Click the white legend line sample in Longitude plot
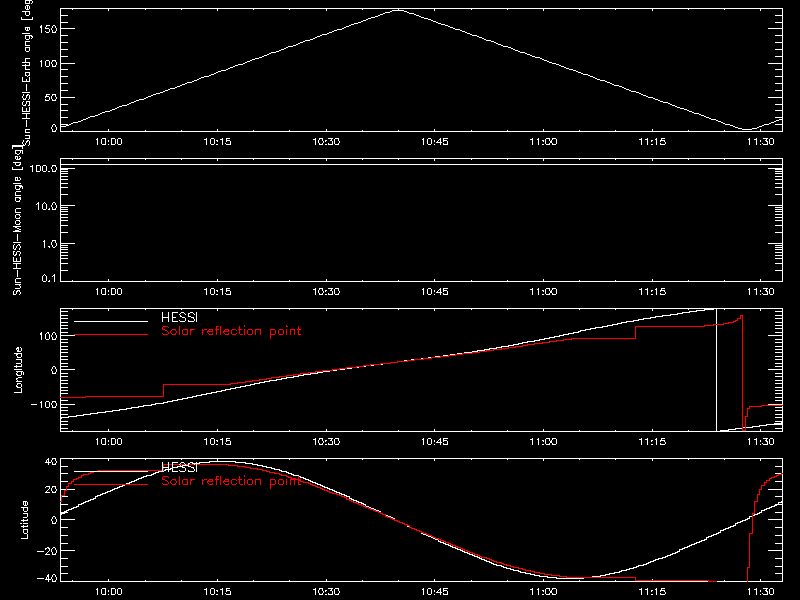This screenshot has height=600, width=800. click(x=111, y=321)
